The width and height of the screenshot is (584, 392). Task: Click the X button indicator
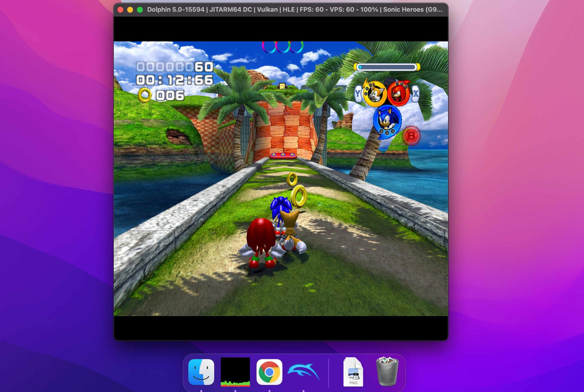(415, 94)
